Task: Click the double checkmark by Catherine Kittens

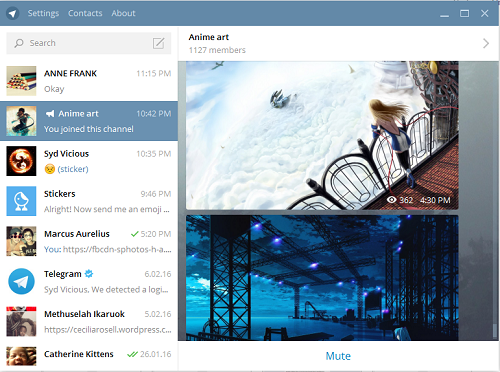Action: pyautogui.click(x=132, y=354)
